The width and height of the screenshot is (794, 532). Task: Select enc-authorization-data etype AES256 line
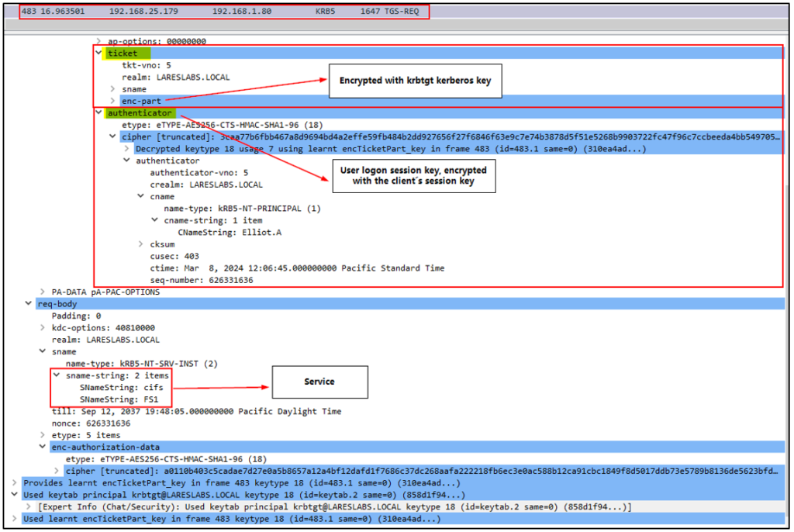click(166, 458)
